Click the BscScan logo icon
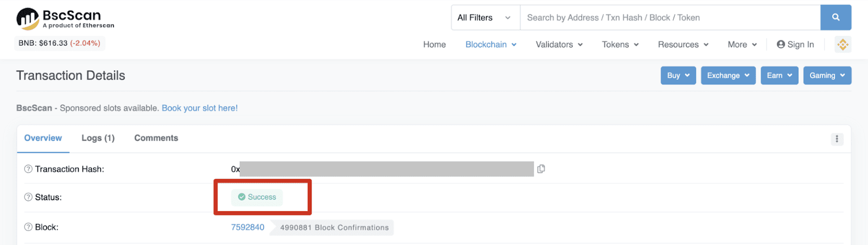Image resolution: width=868 pixels, height=245 pixels. [x=28, y=18]
